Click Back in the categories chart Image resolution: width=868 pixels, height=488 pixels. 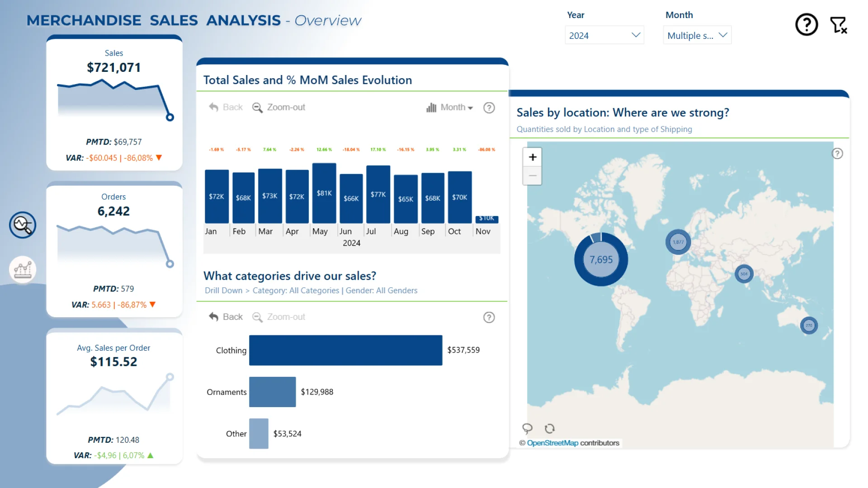pyautogui.click(x=226, y=317)
